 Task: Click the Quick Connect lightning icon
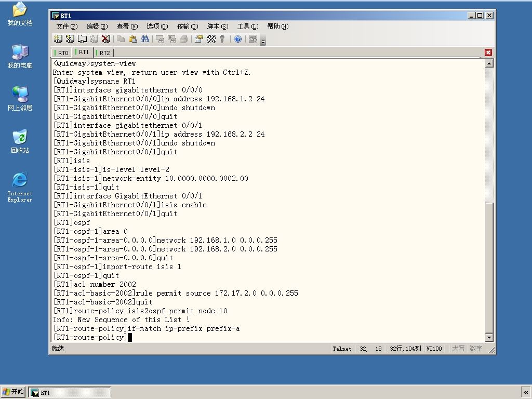[70, 39]
